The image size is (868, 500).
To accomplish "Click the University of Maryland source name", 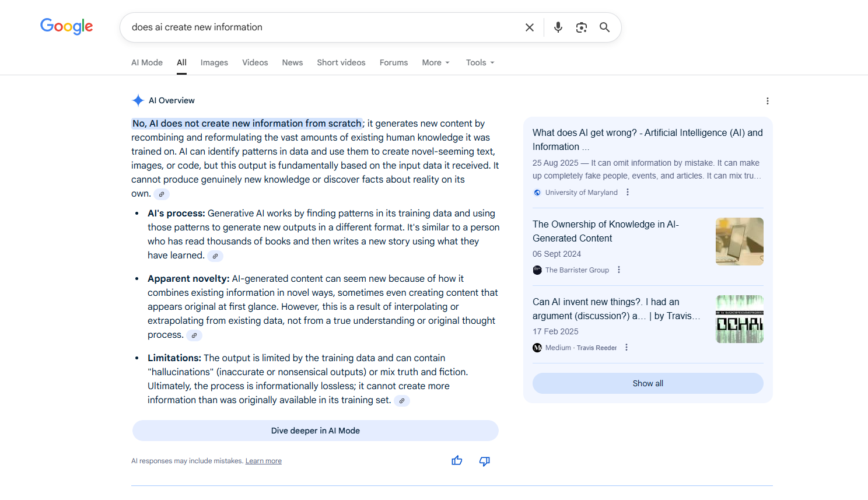I will point(581,193).
